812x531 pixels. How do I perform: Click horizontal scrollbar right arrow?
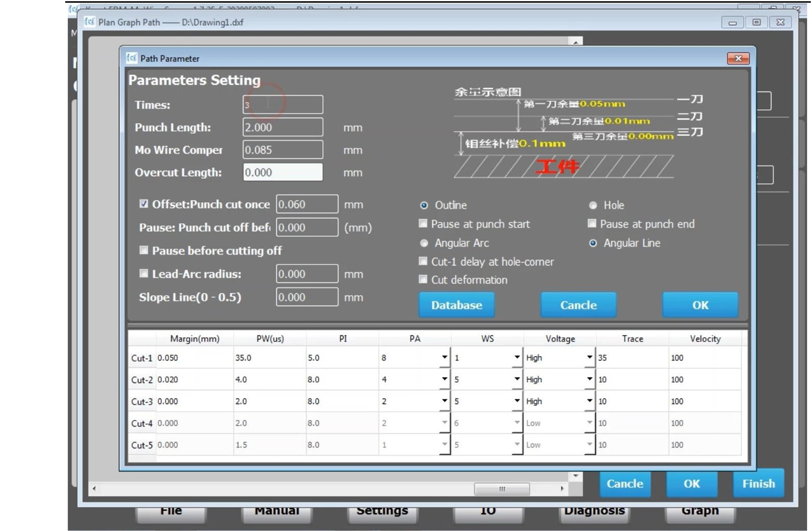tap(562, 489)
